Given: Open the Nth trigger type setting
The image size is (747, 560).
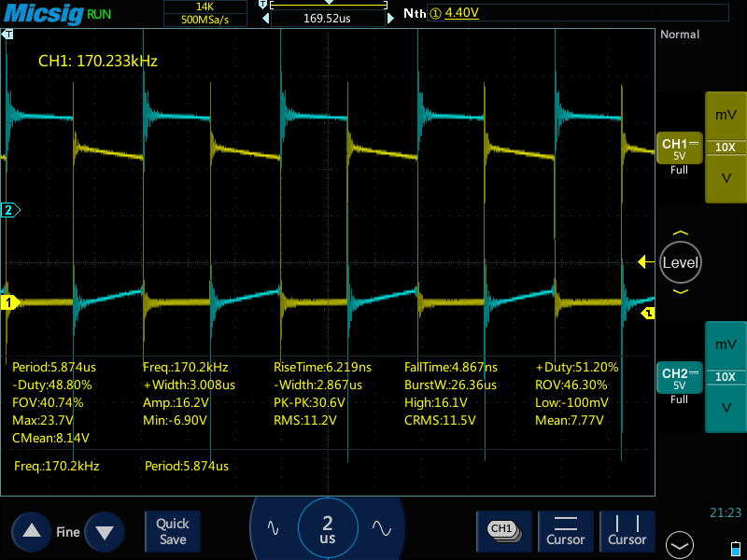Looking at the screenshot, I should (415, 13).
